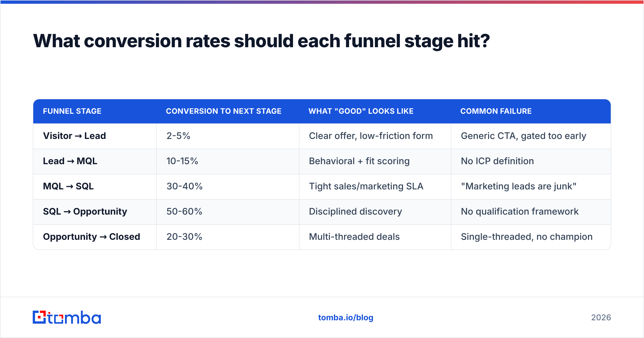Click the '2026' year text in footer

coord(601,318)
